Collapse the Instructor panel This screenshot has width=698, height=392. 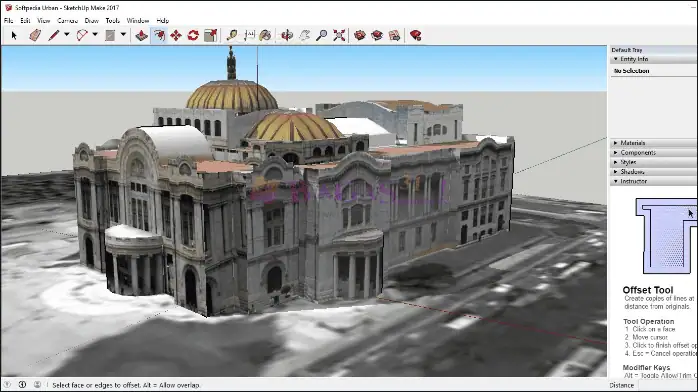coord(653,181)
